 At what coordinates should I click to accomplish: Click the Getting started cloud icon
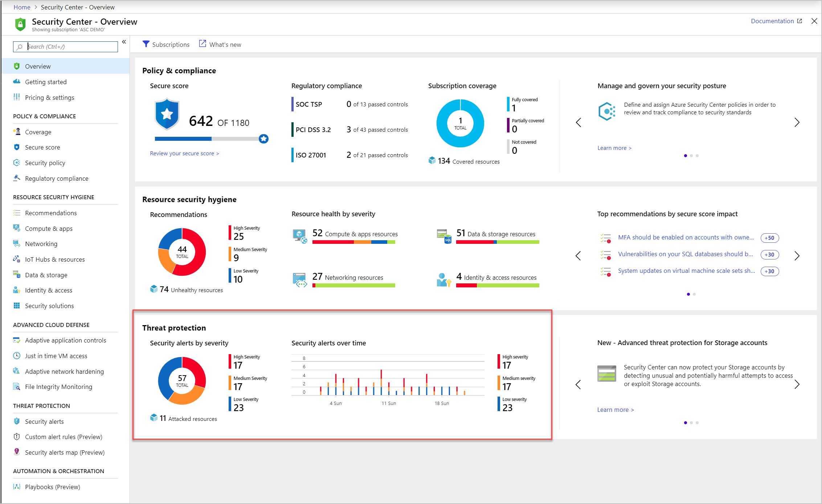(x=17, y=82)
